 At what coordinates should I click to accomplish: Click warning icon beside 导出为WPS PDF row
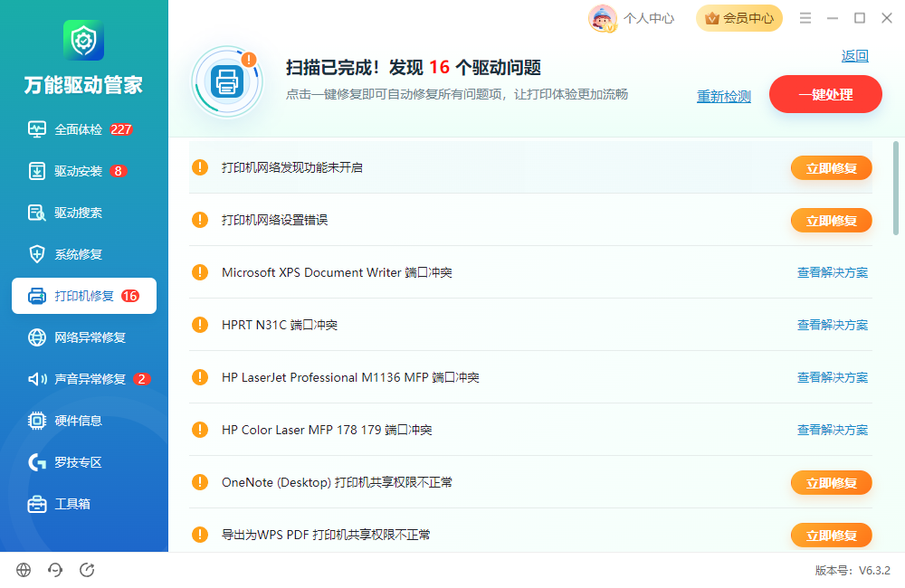[200, 535]
